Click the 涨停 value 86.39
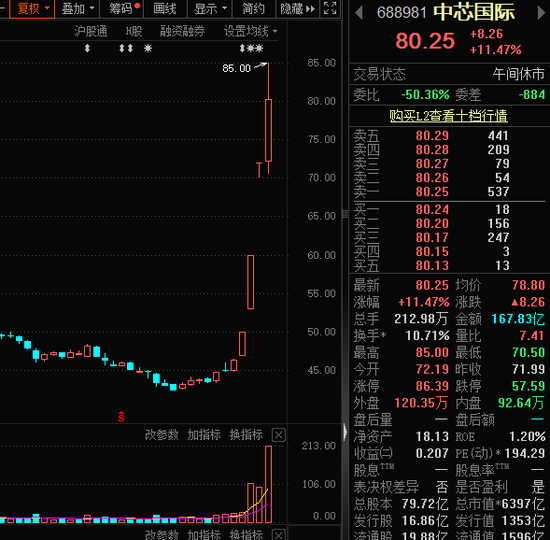Screen dimensions: 550x540 pos(432,386)
